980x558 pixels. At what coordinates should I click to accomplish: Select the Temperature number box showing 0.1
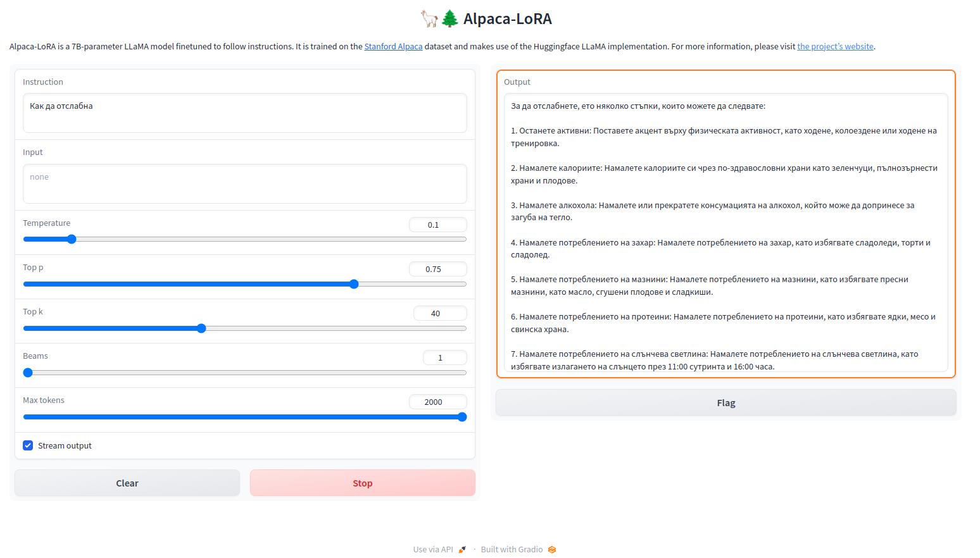point(437,225)
